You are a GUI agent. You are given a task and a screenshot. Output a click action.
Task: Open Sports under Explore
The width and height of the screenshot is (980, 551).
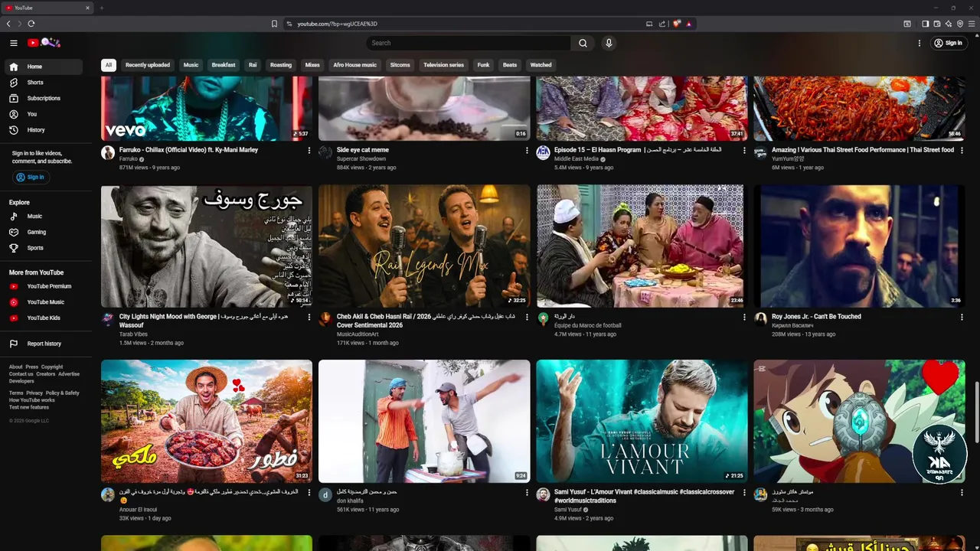tap(44, 248)
